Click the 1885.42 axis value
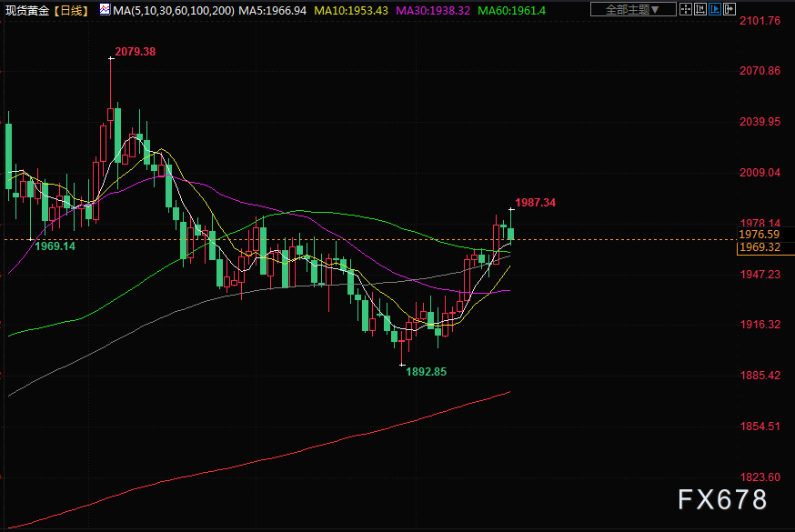 click(760, 376)
